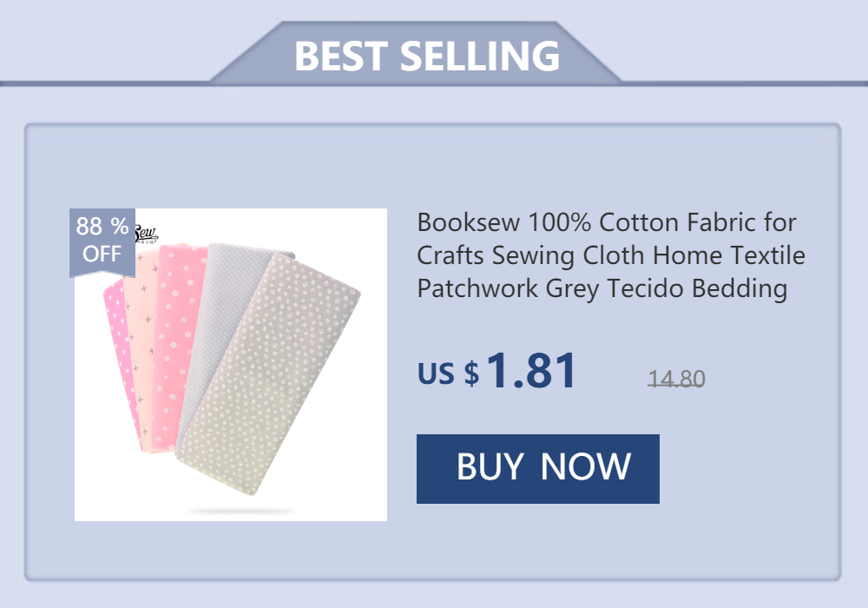Click the 'US $' currency label

(448, 373)
